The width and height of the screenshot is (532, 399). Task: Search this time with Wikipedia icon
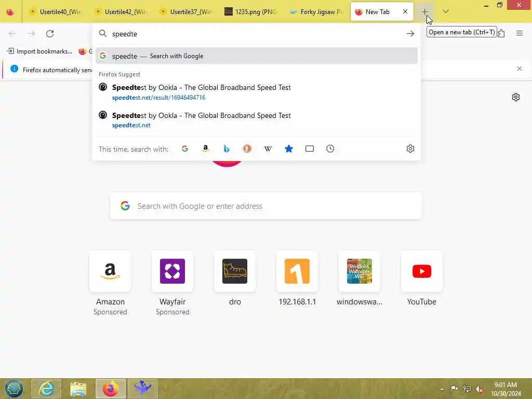point(268,149)
